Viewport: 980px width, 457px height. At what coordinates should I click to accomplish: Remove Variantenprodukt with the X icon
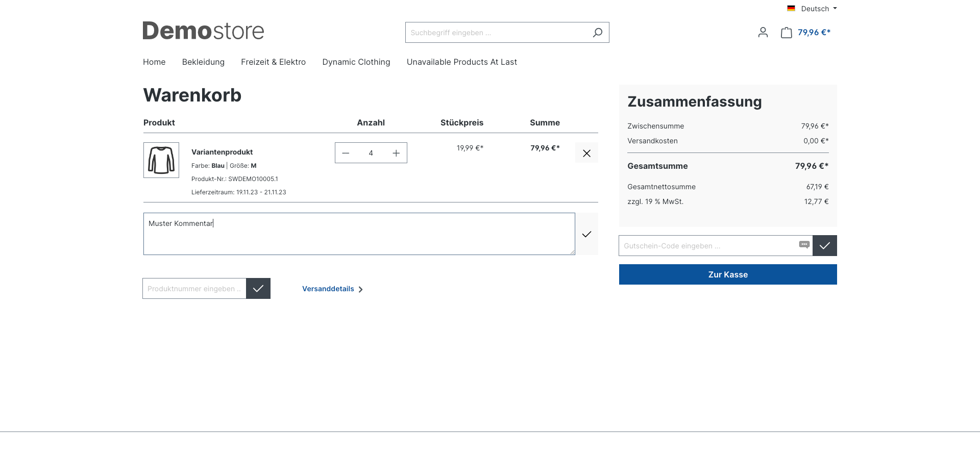point(586,153)
